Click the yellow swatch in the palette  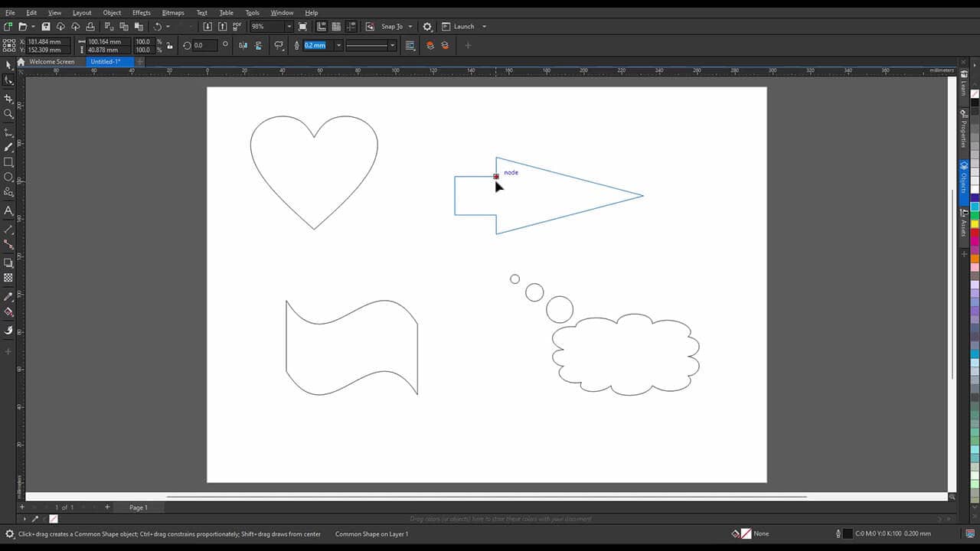click(975, 224)
